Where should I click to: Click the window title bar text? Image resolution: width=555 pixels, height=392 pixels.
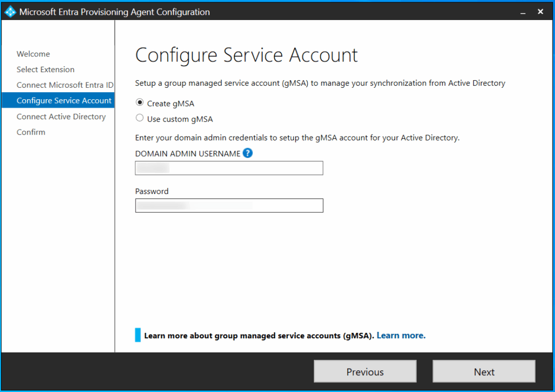(114, 11)
